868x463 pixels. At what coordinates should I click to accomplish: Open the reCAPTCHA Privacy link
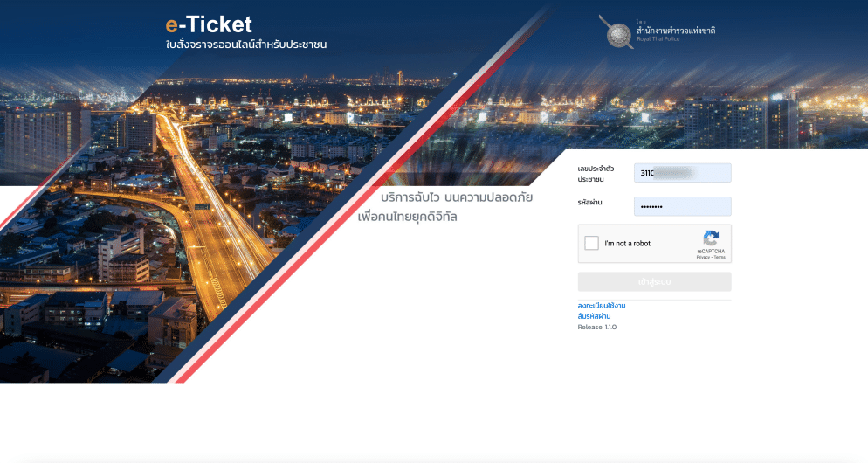coord(703,258)
